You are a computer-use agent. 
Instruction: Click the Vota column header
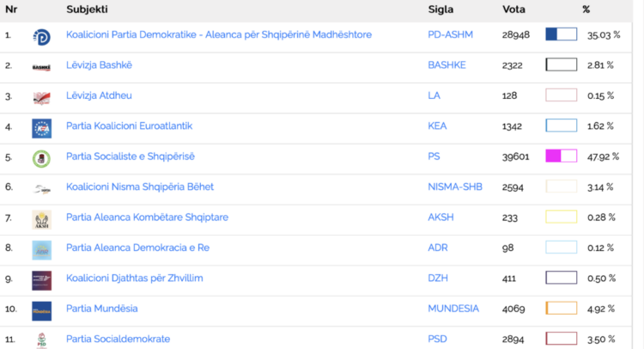(513, 9)
